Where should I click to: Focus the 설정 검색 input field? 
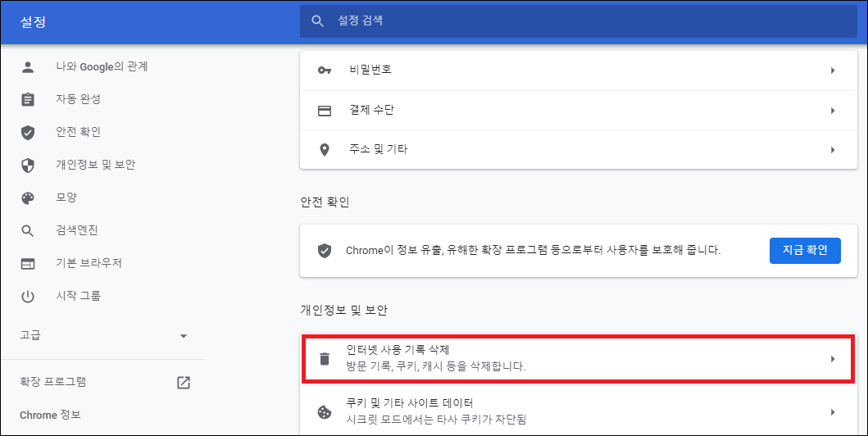[x=579, y=21]
